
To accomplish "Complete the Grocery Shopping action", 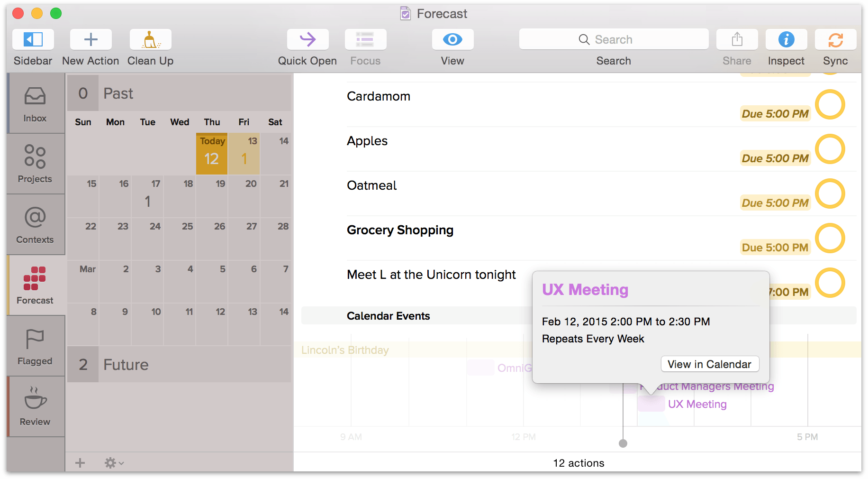I will (830, 238).
